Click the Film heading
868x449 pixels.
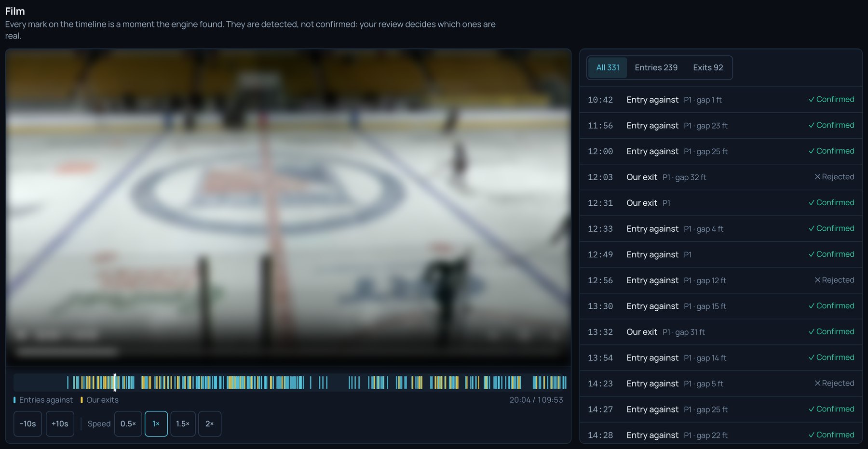pos(15,11)
